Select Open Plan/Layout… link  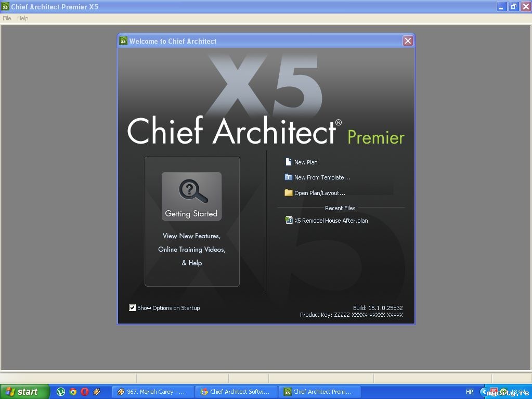[320, 193]
